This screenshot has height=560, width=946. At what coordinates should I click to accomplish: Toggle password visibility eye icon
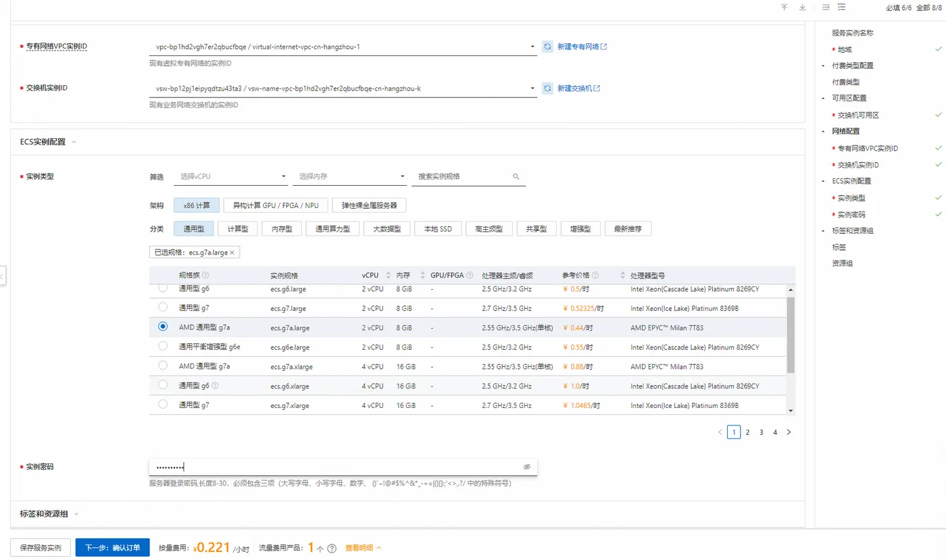coord(527,467)
